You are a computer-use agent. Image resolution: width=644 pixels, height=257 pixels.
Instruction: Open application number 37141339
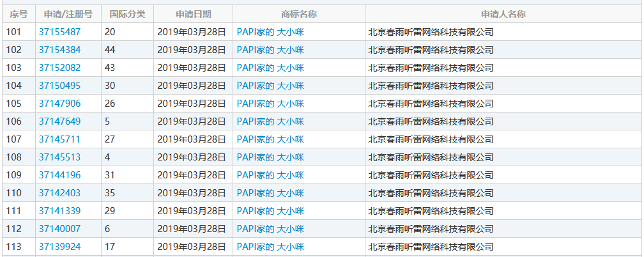59,212
